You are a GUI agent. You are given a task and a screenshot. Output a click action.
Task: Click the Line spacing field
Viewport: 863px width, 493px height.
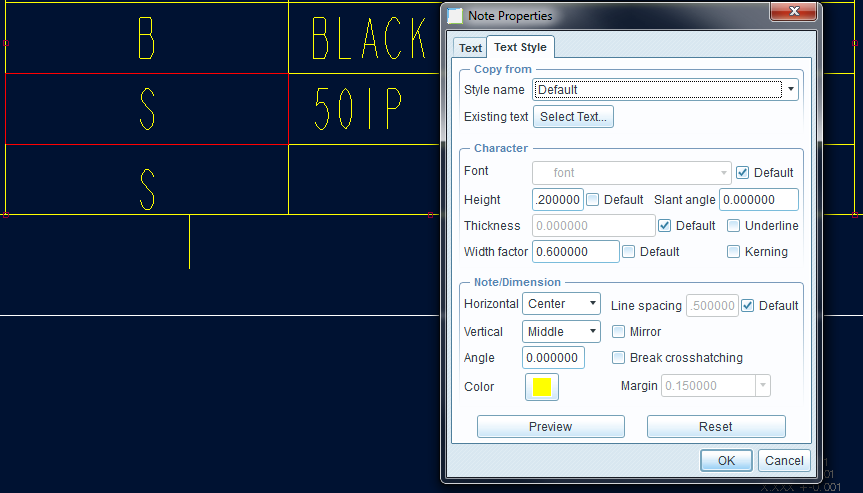pyautogui.click(x=712, y=305)
